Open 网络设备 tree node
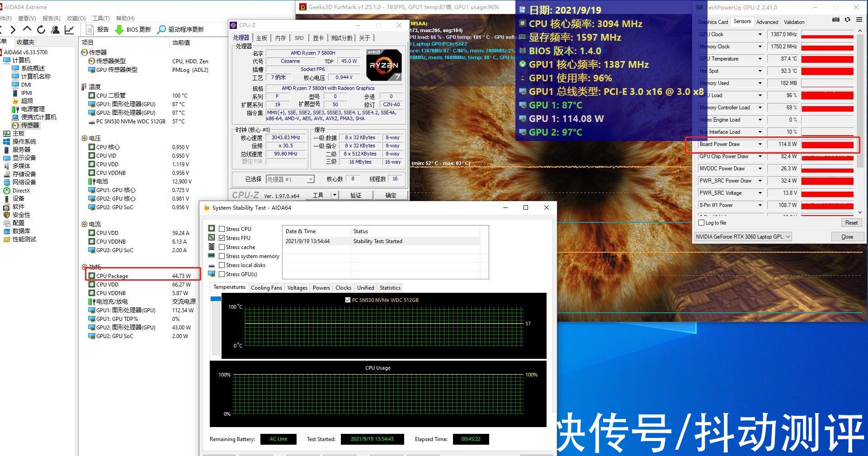This screenshot has height=456, width=868. click(x=20, y=182)
